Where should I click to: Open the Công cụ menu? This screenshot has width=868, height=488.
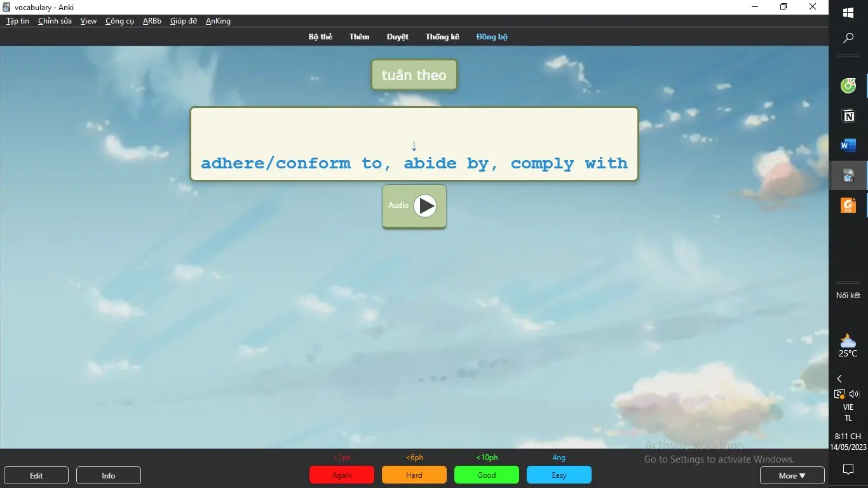[119, 21]
